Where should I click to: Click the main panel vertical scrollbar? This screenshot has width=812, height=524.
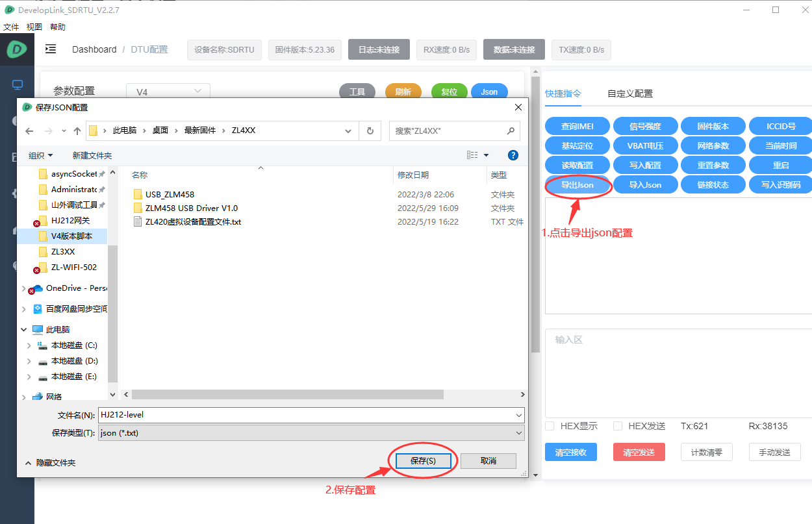pyautogui.click(x=535, y=214)
